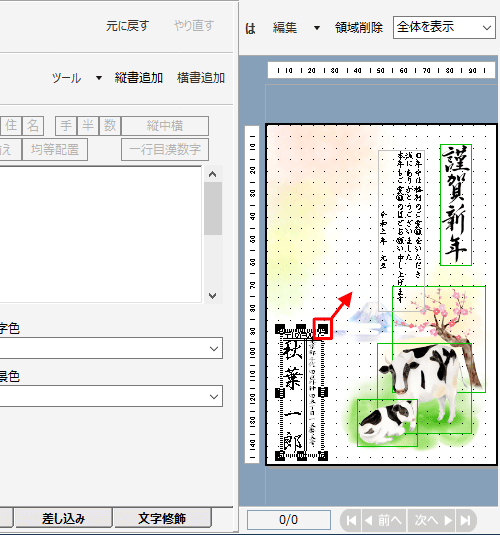500x535 pixels.
Task: Click the top-right handle highlighted in red
Action: (x=323, y=329)
